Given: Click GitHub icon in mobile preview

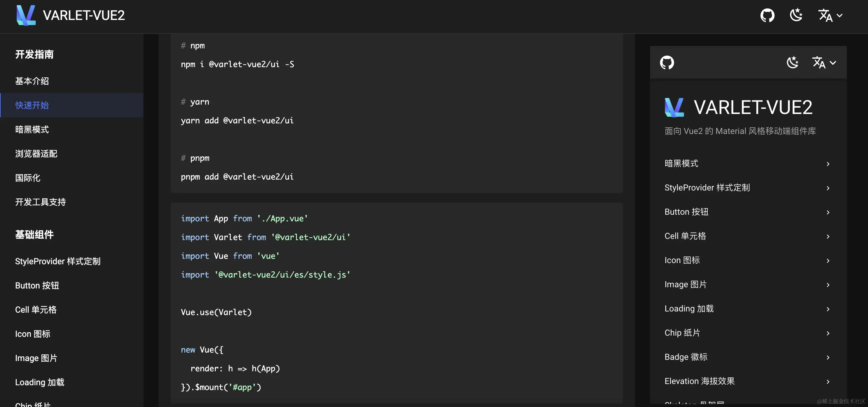Looking at the screenshot, I should (667, 63).
